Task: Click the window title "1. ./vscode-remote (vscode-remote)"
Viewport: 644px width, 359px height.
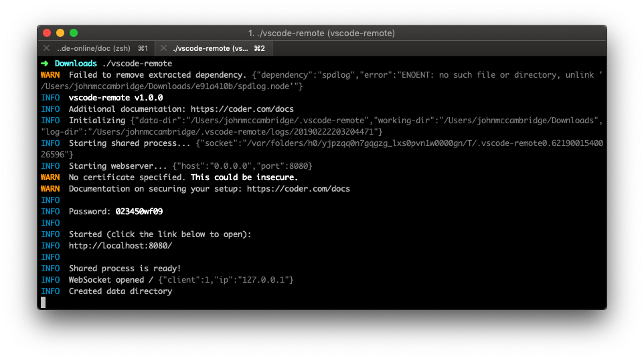Action: click(321, 33)
